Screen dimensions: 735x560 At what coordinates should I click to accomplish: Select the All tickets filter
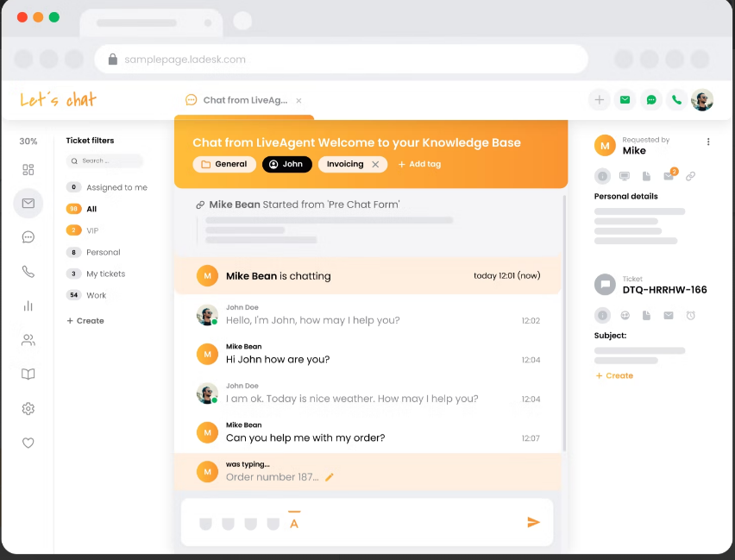tap(95, 209)
